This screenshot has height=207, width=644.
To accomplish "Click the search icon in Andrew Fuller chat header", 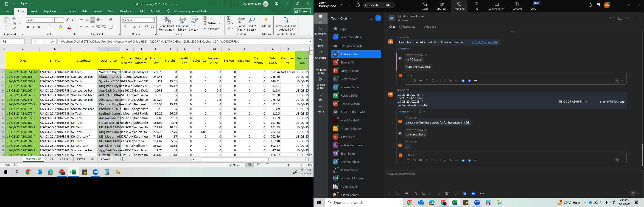I will [x=628, y=18].
